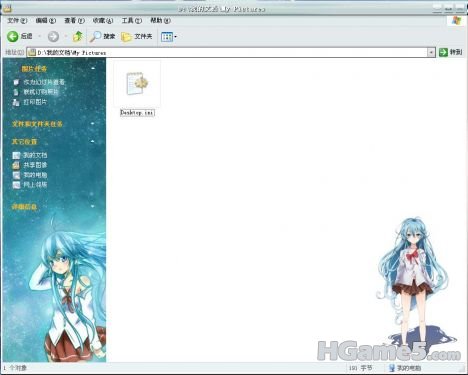The height and width of the screenshot is (375, 468).
Task: Expand the 详细信息 panel chevron
Action: pyautogui.click(x=93, y=207)
